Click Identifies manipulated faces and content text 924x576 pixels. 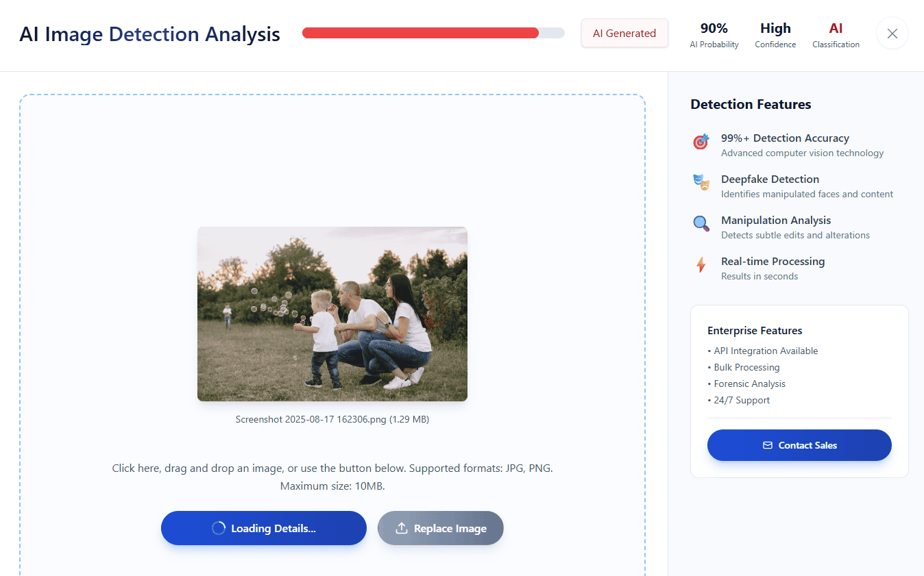coord(807,194)
